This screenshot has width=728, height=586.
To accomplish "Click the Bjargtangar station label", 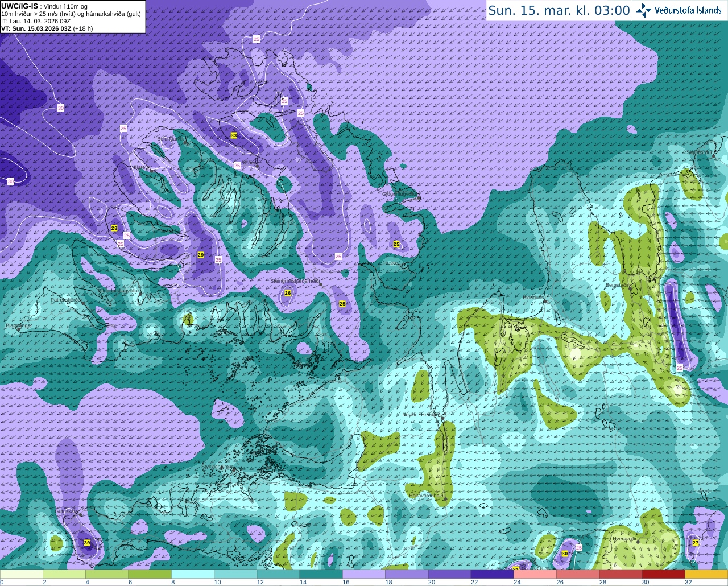I will click(x=19, y=326).
